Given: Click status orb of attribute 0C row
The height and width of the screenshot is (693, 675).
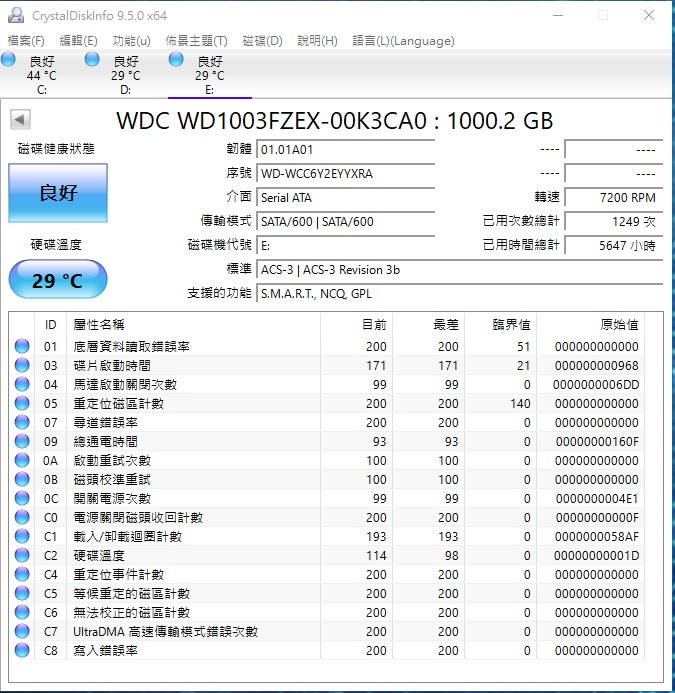Looking at the screenshot, I should click(22, 498).
